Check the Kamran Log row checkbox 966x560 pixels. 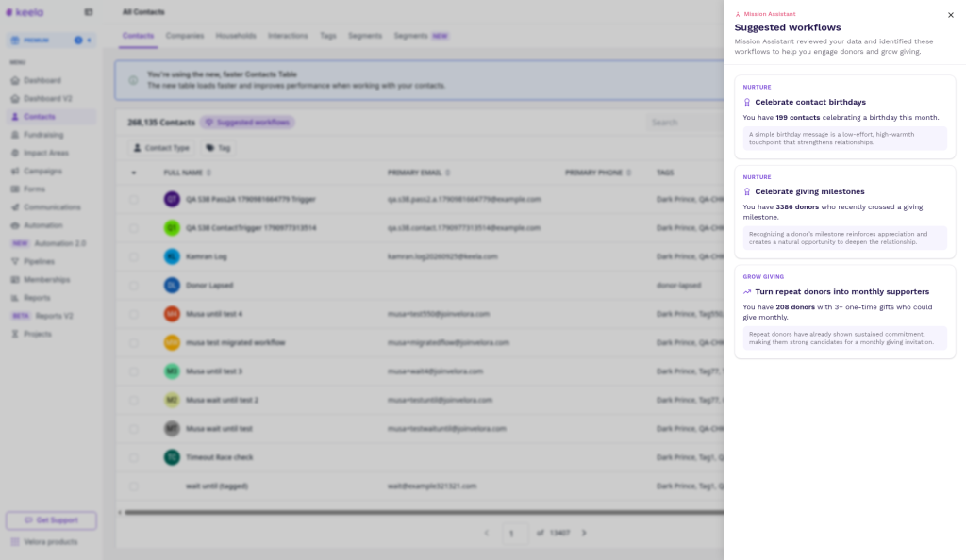[134, 256]
